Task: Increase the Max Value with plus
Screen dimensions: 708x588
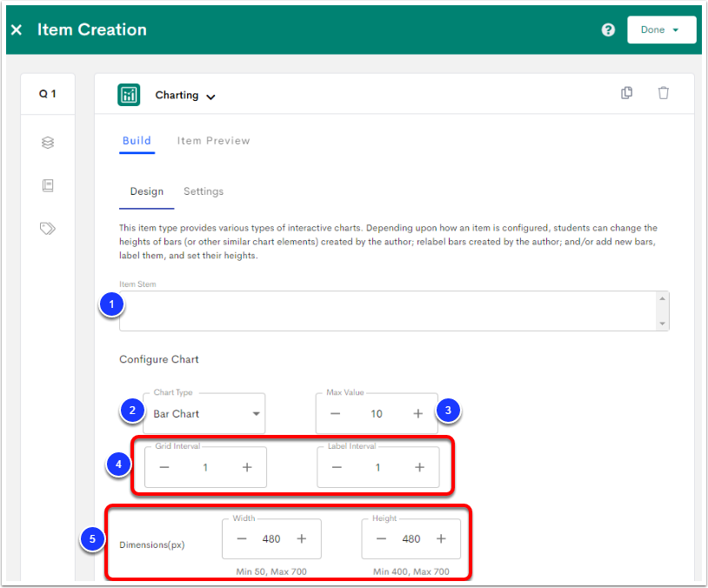Action: point(418,414)
